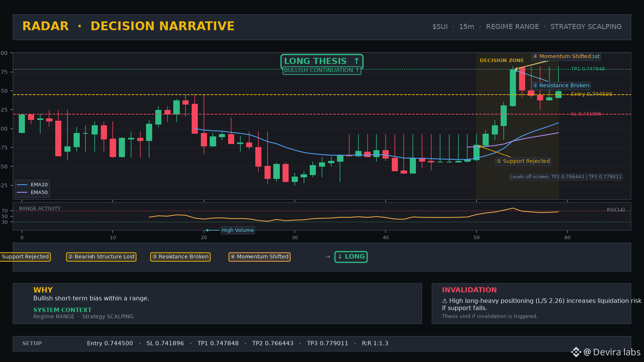Click the SL 0.741896 label on the chart line
This screenshot has height=362, width=644.
click(x=586, y=114)
